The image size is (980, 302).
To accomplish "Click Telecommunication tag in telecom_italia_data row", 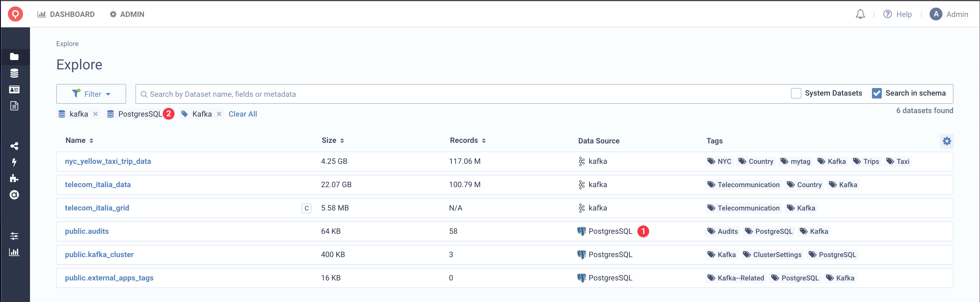I will (744, 185).
